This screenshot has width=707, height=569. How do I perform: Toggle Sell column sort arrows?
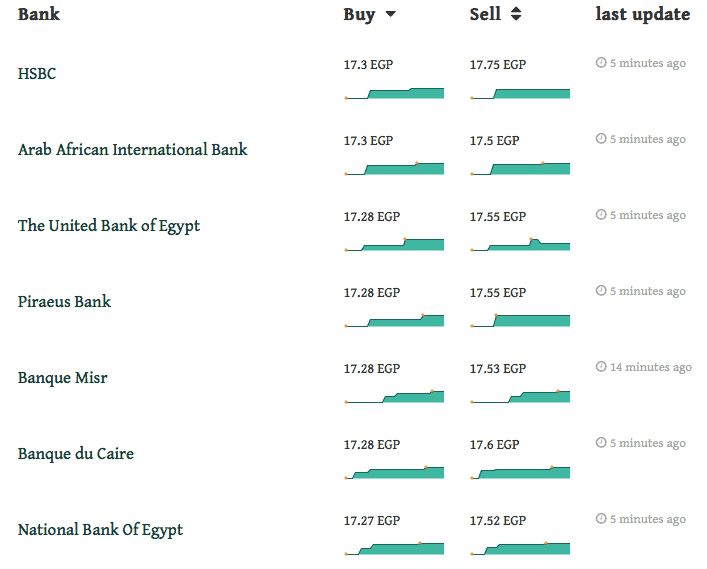tap(516, 14)
